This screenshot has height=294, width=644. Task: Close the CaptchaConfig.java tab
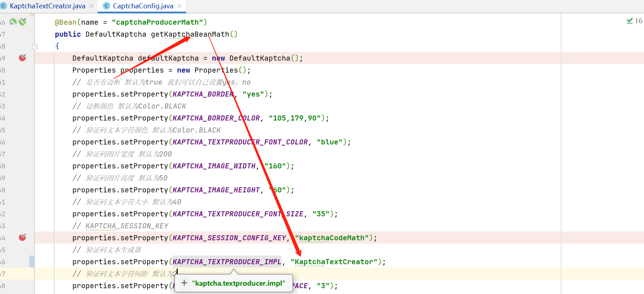(x=180, y=6)
